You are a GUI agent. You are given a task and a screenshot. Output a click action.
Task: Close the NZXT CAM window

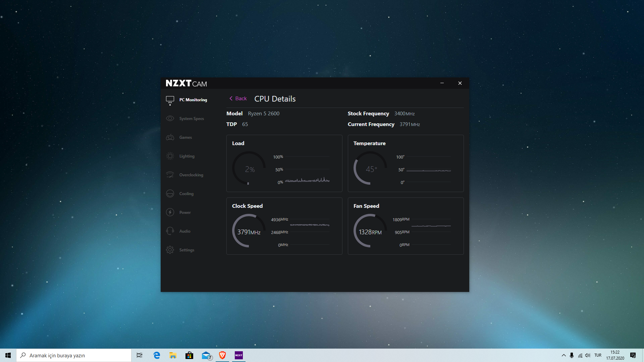point(460,83)
